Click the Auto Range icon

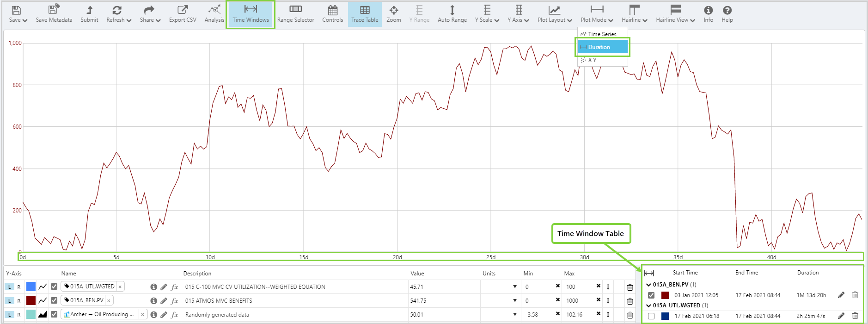452,14
